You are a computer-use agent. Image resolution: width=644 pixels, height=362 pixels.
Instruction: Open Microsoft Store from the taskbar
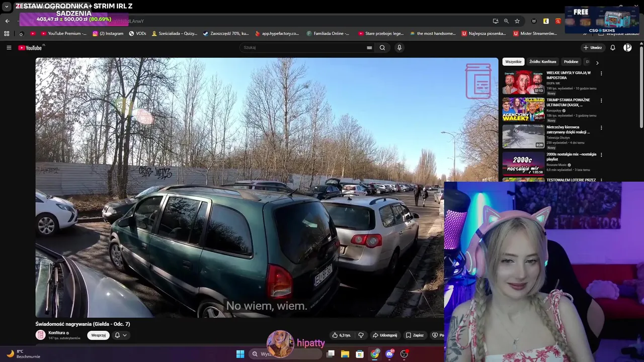[360, 354]
